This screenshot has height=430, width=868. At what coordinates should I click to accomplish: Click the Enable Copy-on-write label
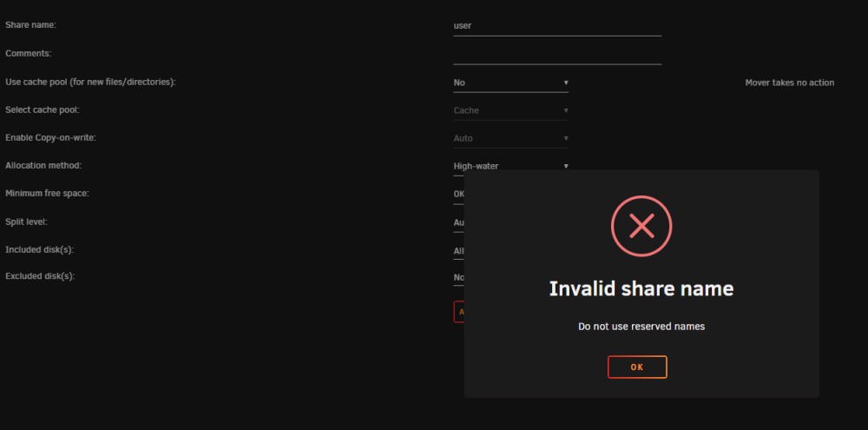click(51, 137)
